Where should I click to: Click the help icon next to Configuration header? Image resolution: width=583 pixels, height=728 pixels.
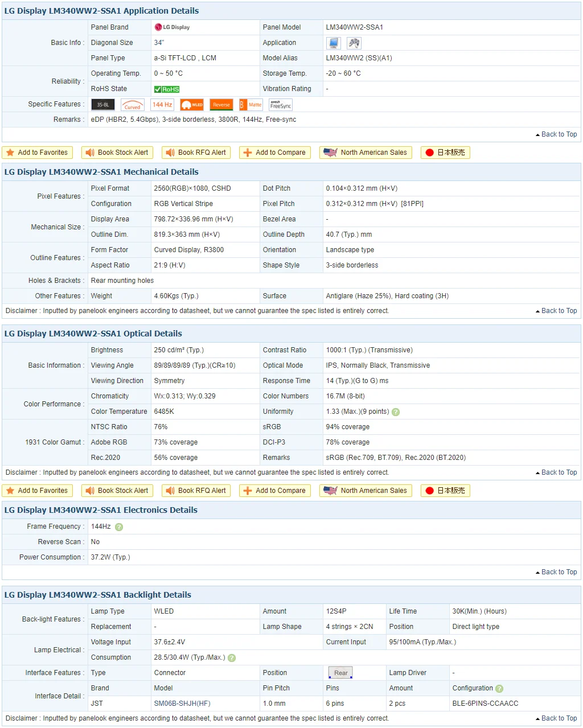499,689
